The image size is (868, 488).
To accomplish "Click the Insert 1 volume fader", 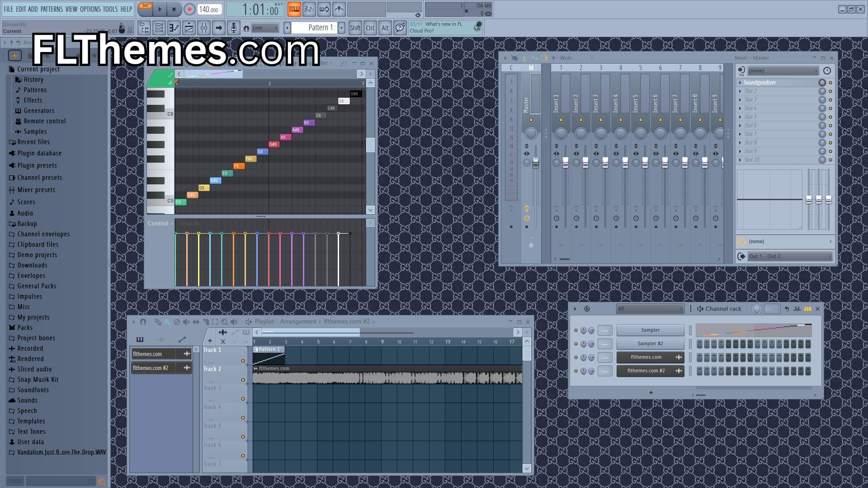I will [566, 162].
